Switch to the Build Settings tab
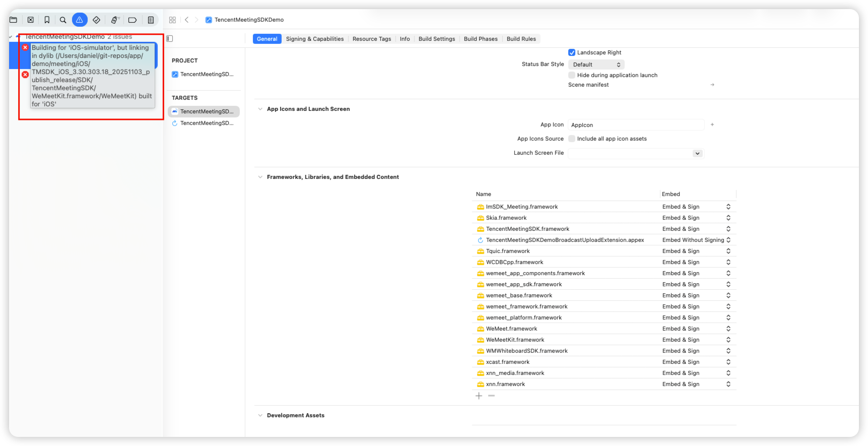This screenshot has height=446, width=868. click(x=437, y=39)
